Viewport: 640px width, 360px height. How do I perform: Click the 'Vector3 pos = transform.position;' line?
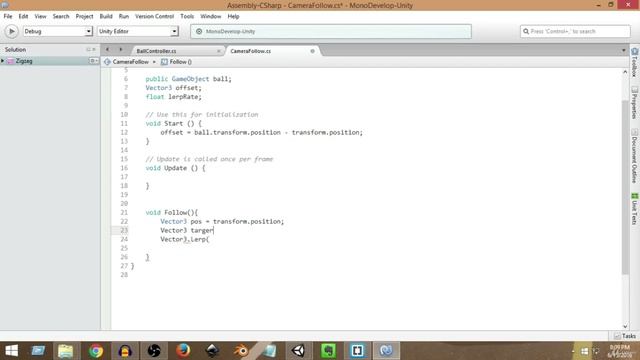coord(222,221)
